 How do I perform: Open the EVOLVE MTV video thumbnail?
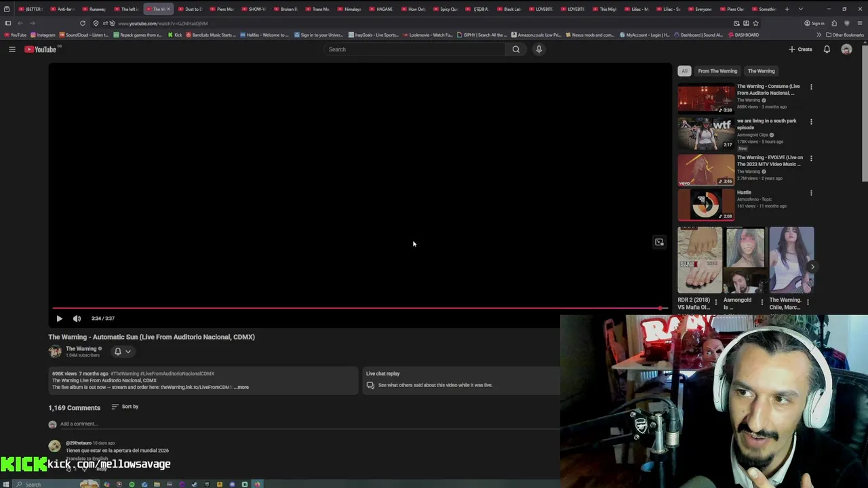coord(706,169)
